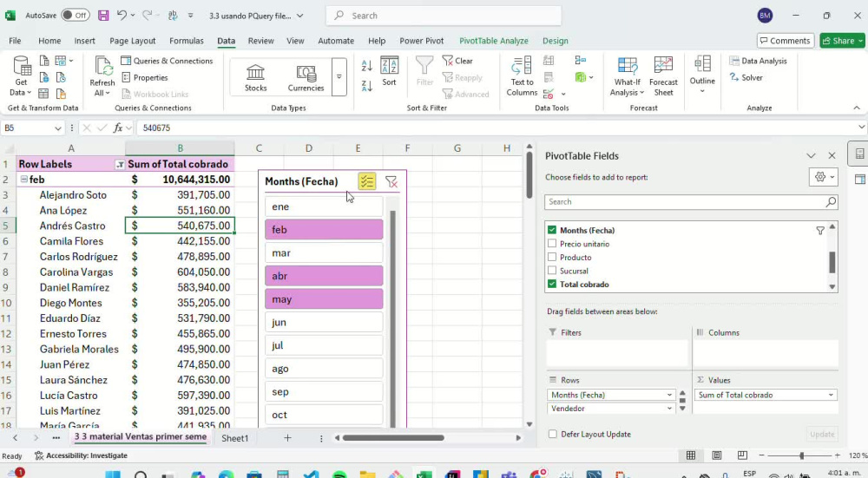The width and height of the screenshot is (868, 478).
Task: Open the Design tab
Action: 556,41
